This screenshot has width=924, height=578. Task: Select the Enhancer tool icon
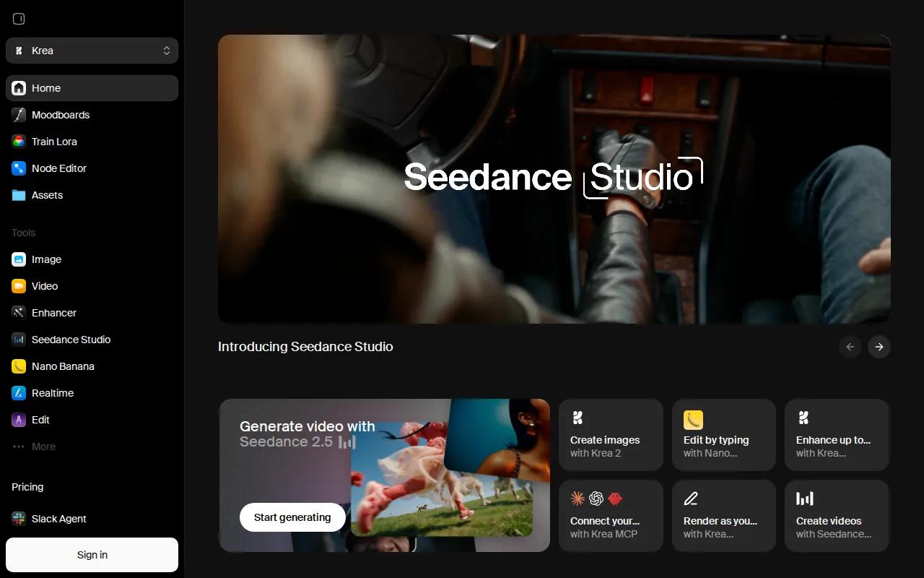pyautogui.click(x=19, y=313)
